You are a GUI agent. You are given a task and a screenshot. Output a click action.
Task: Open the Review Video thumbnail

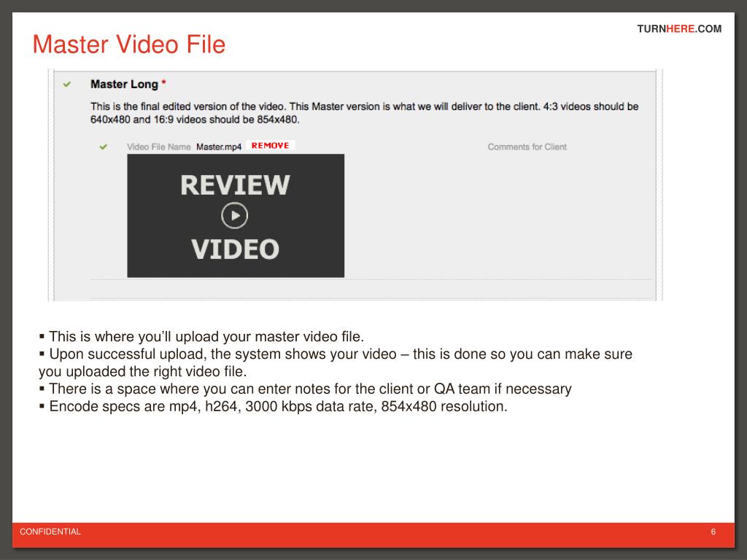[x=236, y=216]
